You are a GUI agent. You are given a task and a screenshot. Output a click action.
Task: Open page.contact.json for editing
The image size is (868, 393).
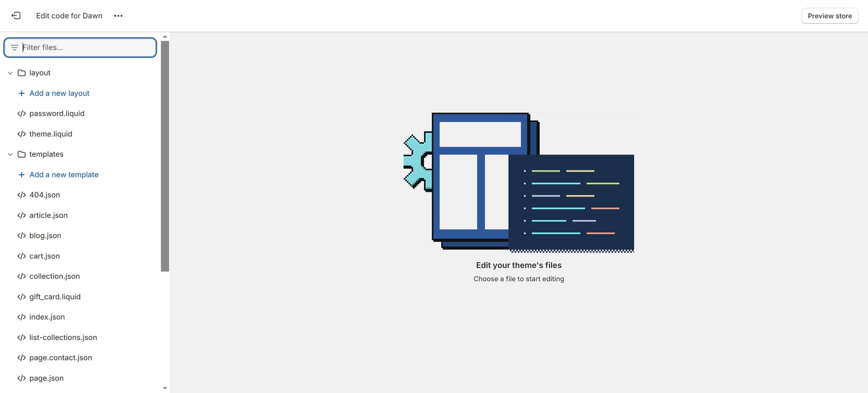[61, 357]
